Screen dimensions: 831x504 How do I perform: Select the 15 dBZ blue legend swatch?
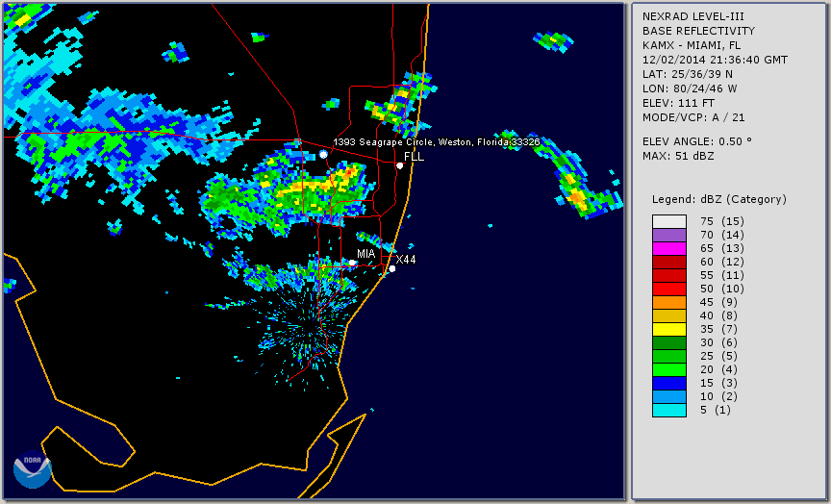669,384
